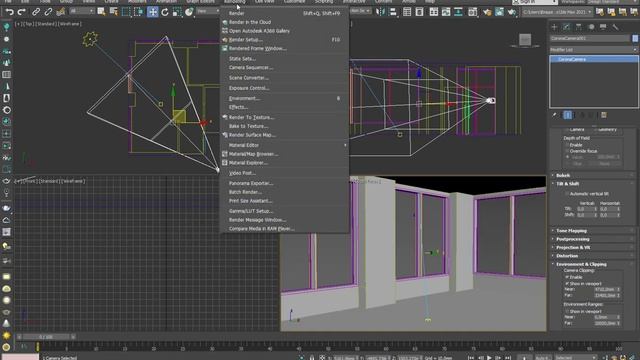This screenshot has height=360, width=640.
Task: Click the Select by Name icon
Action: point(113,11)
